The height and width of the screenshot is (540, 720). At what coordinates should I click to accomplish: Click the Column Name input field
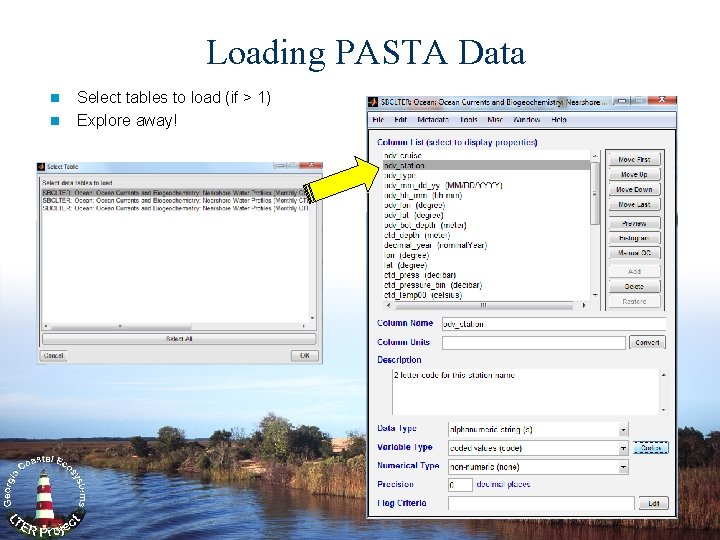pyautogui.click(x=554, y=324)
